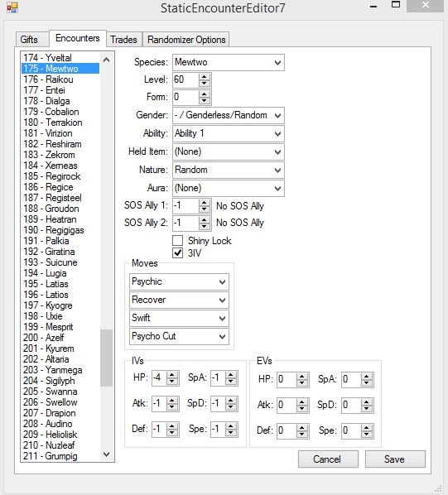This screenshot has height=495, width=448.
Task: Increase Level with the up arrow
Action: 205,76
